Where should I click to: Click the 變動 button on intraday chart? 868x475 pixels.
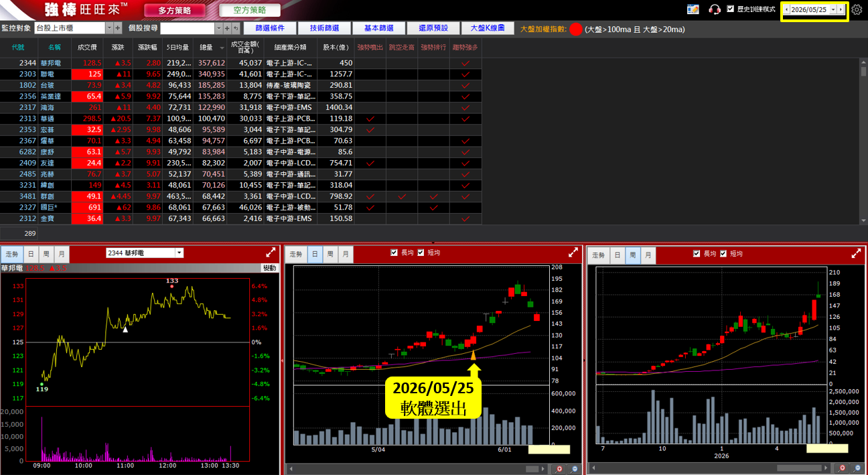270,268
